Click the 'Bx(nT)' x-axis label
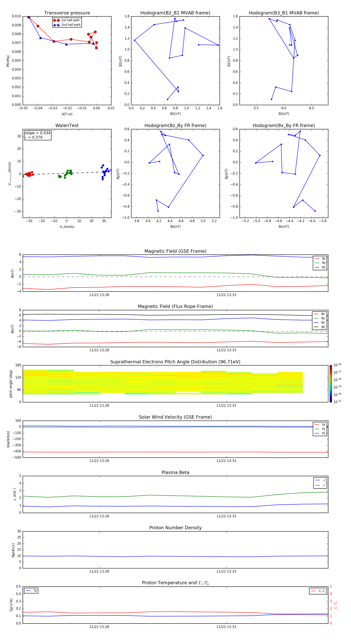 [284, 227]
